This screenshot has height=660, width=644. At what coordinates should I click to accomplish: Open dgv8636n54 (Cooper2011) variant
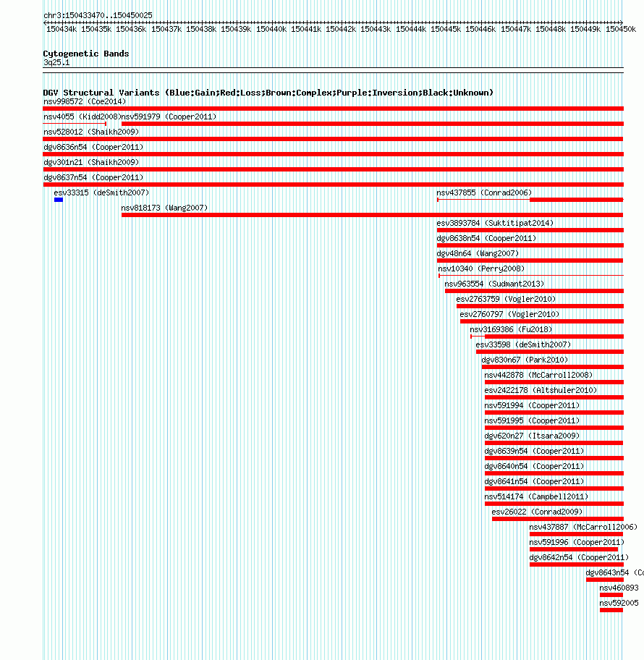point(93,147)
